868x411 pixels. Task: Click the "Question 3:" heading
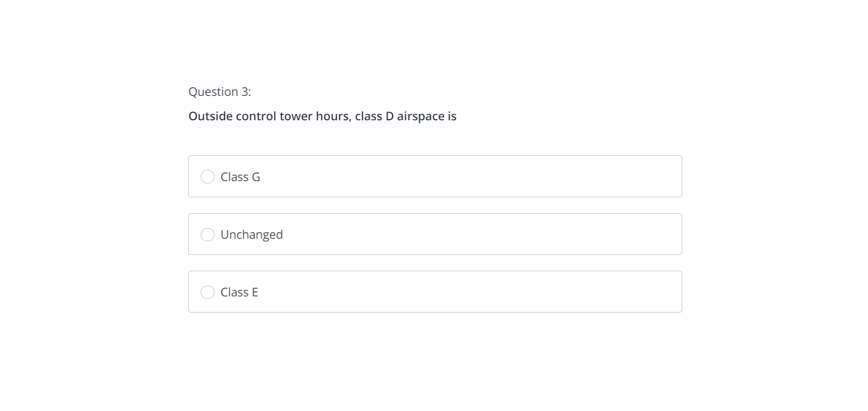(220, 91)
